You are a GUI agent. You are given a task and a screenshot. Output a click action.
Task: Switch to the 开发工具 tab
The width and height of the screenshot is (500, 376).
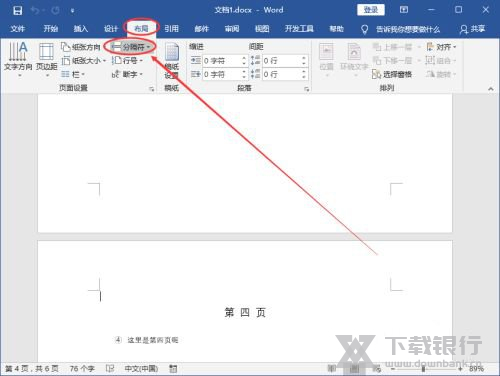[299, 29]
